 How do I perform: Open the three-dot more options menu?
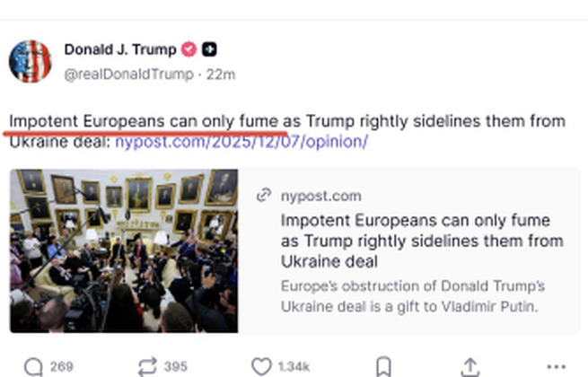[557, 366]
